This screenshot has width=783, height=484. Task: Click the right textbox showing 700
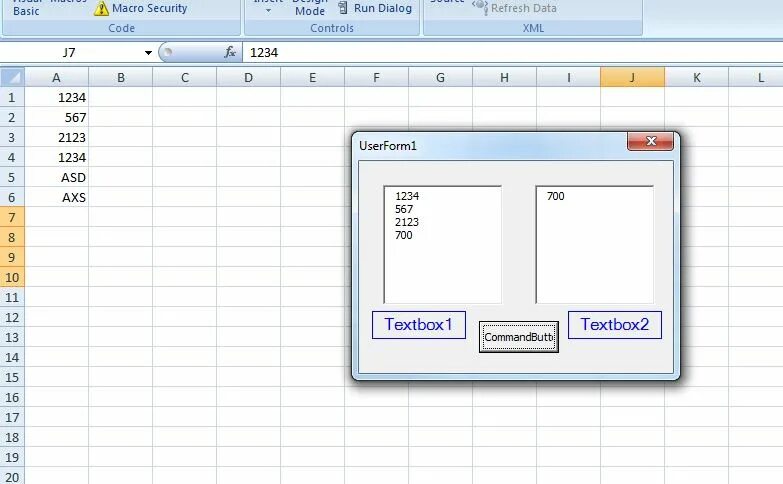point(594,244)
